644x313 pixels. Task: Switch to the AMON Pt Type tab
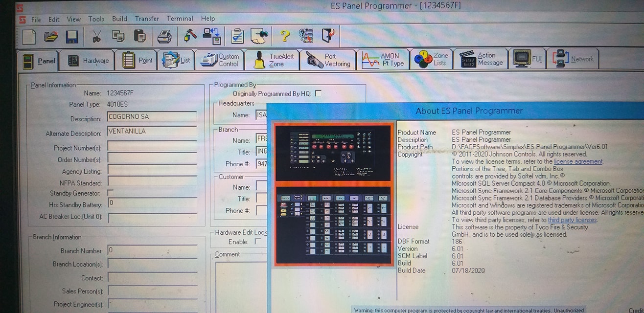click(383, 60)
